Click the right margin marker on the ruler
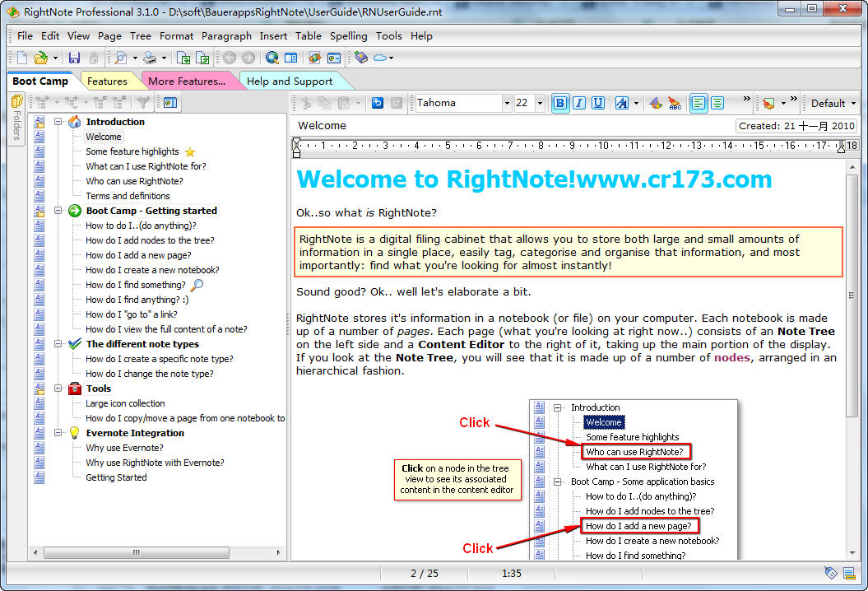 [841, 148]
